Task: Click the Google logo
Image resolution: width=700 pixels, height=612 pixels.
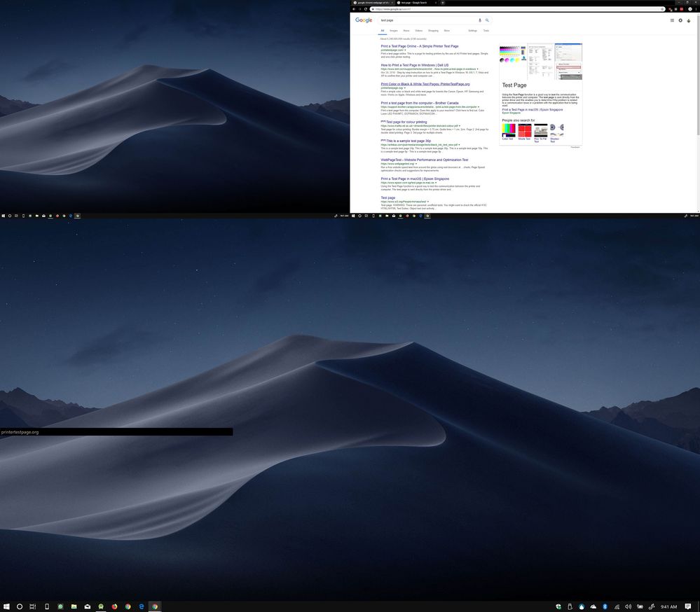Action: [x=364, y=20]
